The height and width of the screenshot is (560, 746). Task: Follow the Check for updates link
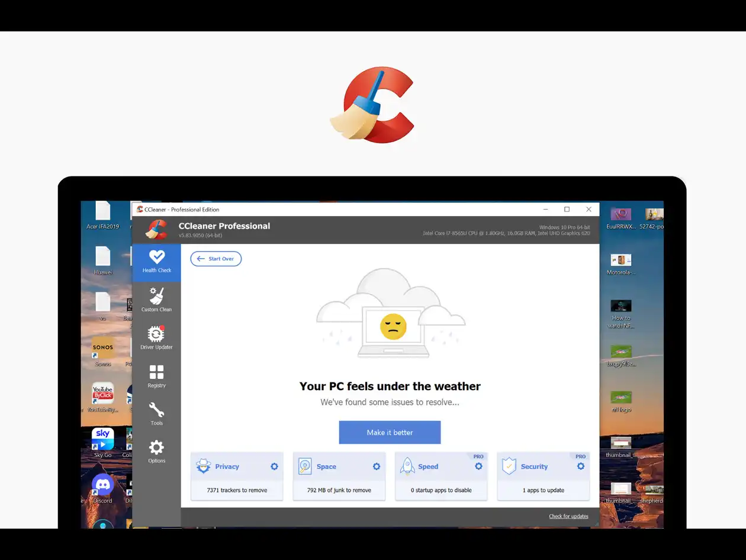(568, 516)
